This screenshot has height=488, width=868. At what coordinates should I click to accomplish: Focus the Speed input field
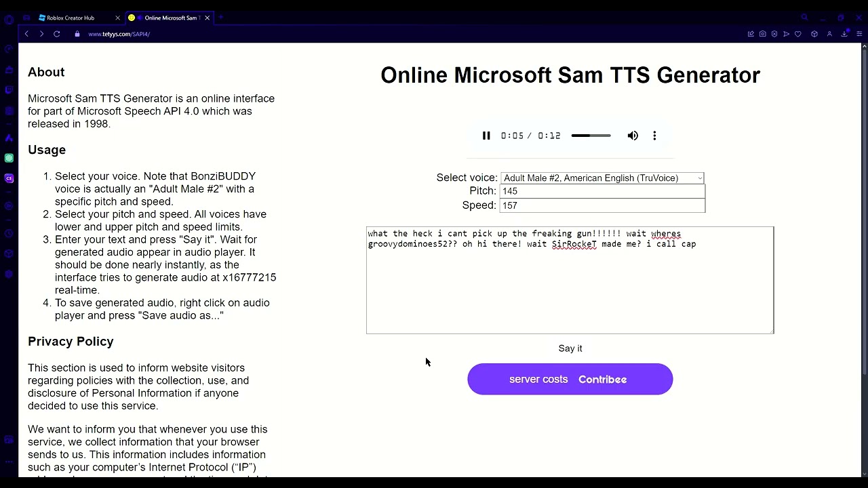click(602, 205)
